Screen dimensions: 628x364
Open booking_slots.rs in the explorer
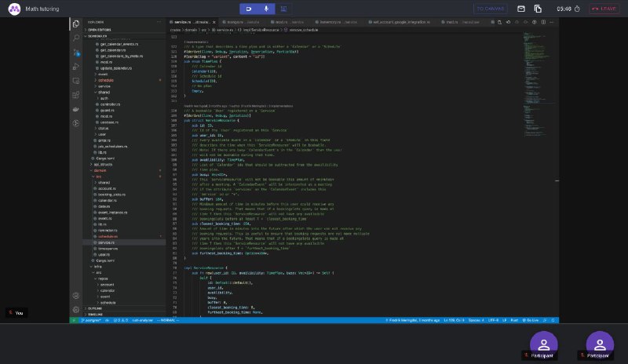(111, 195)
